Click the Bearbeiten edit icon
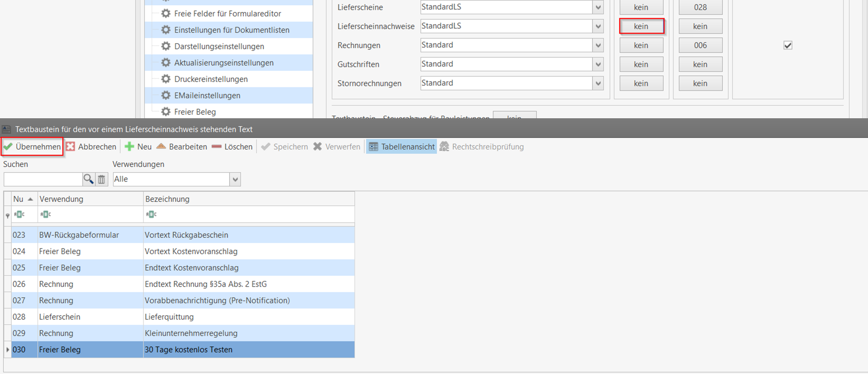This screenshot has width=868, height=374. pyautogui.click(x=161, y=146)
